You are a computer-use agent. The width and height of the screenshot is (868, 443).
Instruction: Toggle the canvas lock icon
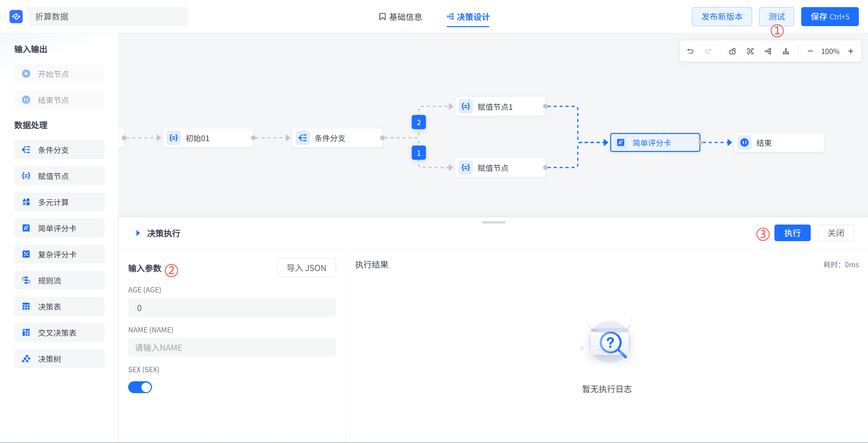732,51
